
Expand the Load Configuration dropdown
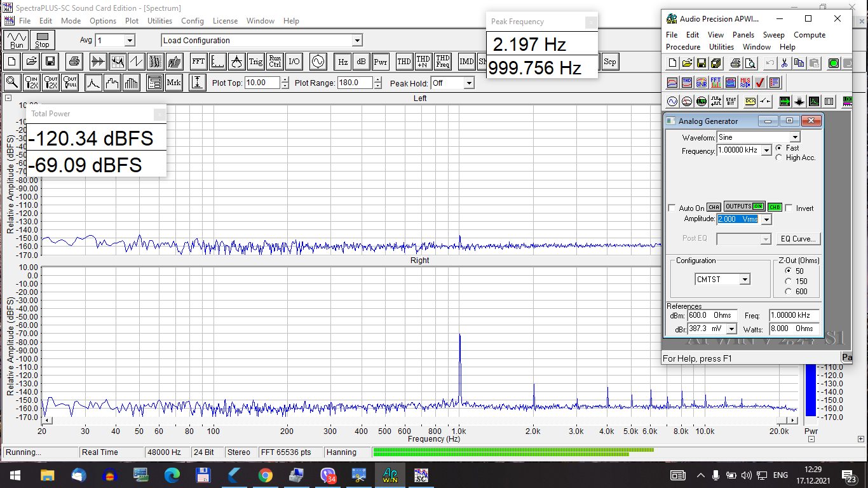click(357, 41)
